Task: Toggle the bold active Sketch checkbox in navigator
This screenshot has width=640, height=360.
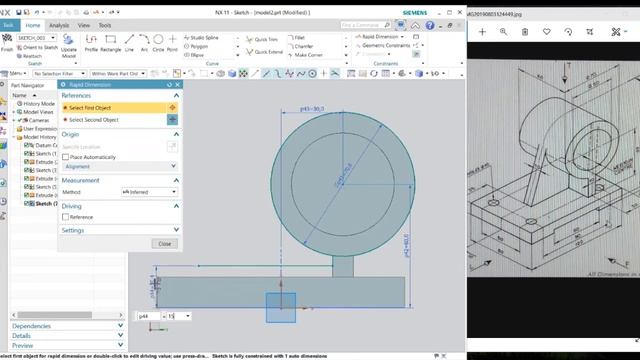Action: [27, 203]
